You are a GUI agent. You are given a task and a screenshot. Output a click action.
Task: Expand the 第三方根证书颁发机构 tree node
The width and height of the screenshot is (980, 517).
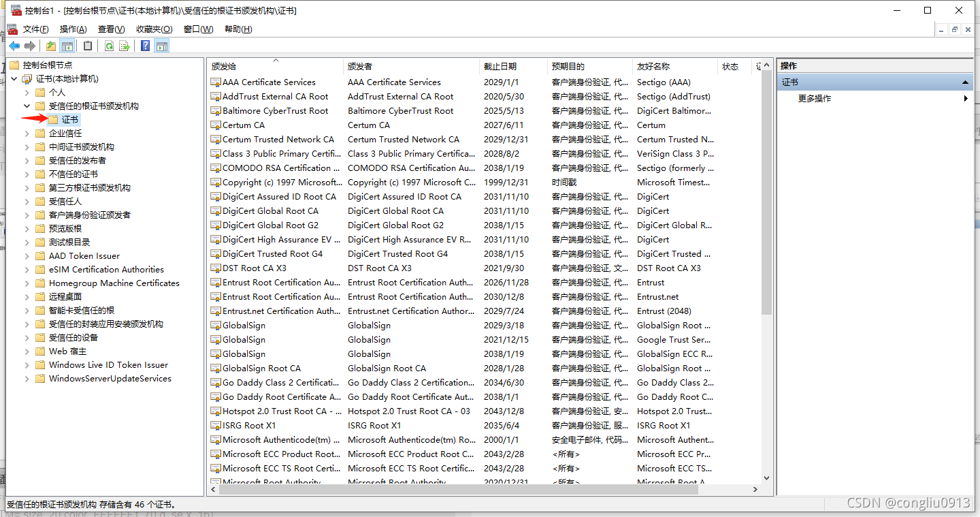(x=27, y=188)
